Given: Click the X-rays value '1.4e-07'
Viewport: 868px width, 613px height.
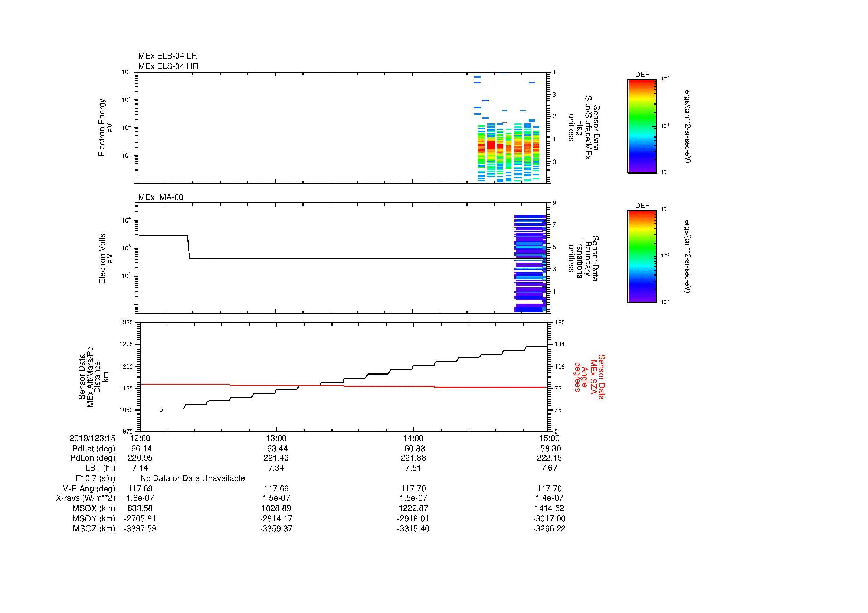Looking at the screenshot, I should pos(549,498).
